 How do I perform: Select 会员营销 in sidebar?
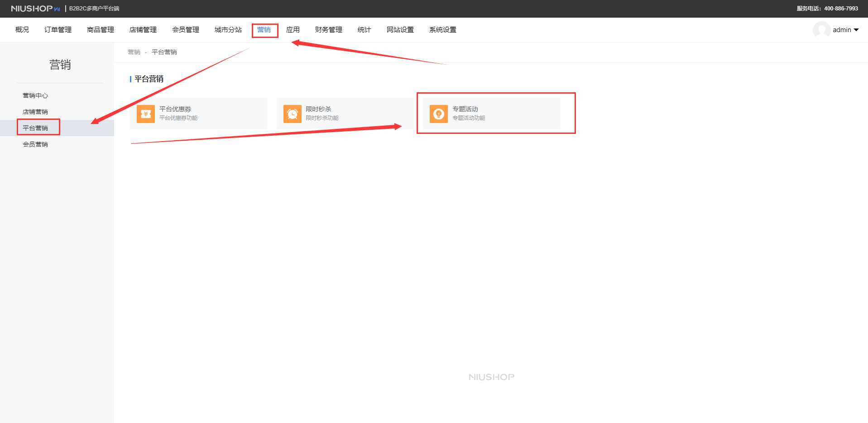[x=35, y=144]
